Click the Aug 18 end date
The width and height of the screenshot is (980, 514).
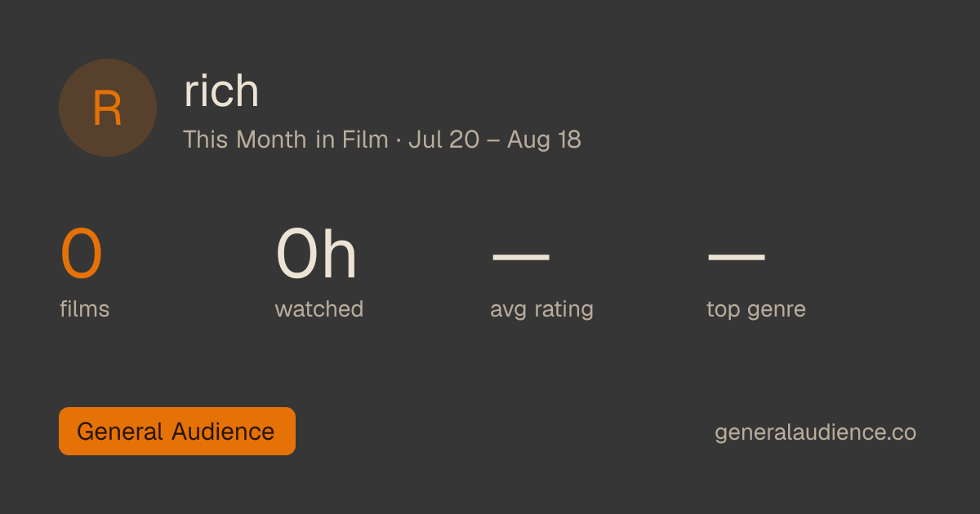(544, 140)
